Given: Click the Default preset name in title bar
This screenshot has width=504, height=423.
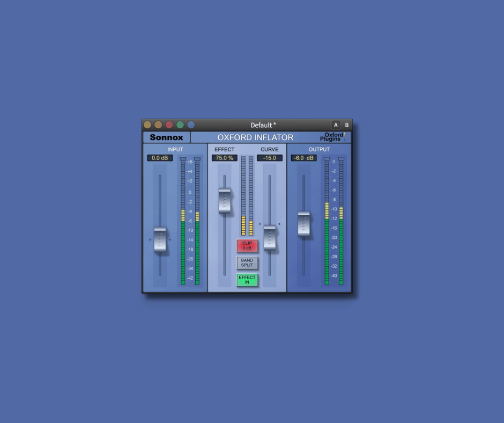Looking at the screenshot, I should (262, 125).
